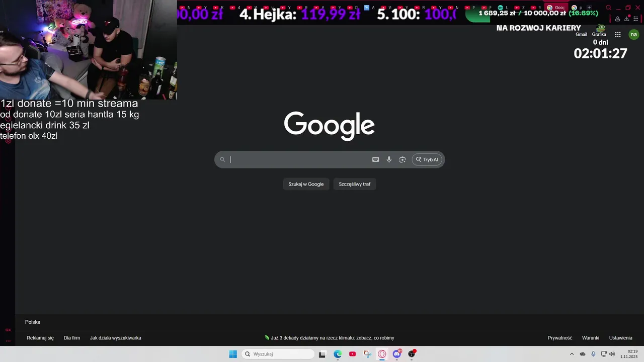Click the Google logo
Viewport: 644px width, 362px height.
click(x=329, y=126)
